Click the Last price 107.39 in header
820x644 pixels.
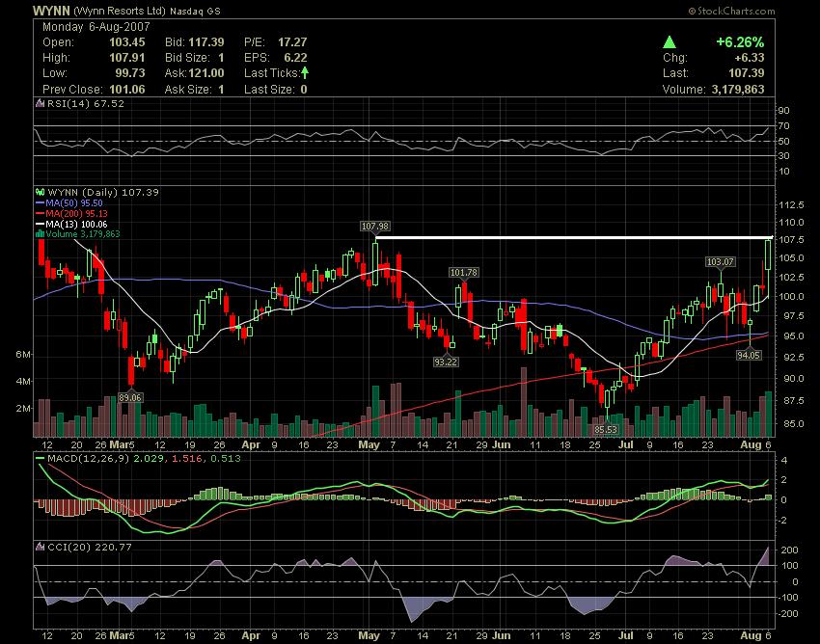[x=747, y=72]
